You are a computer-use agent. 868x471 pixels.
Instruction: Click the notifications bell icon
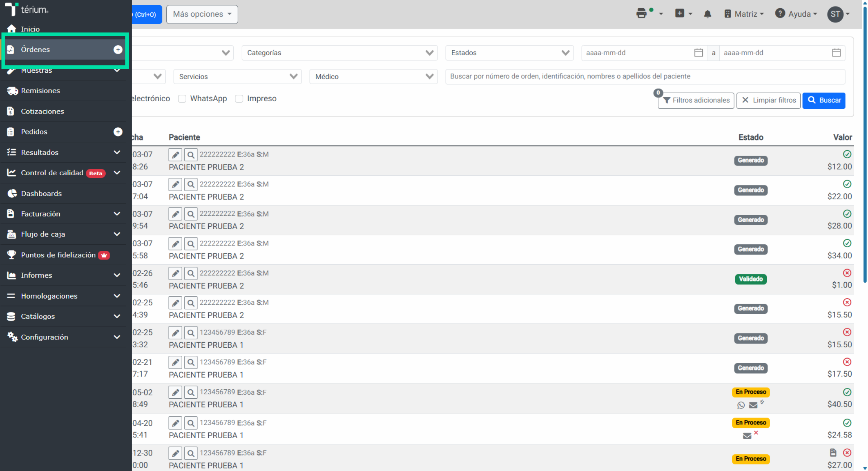pos(707,14)
